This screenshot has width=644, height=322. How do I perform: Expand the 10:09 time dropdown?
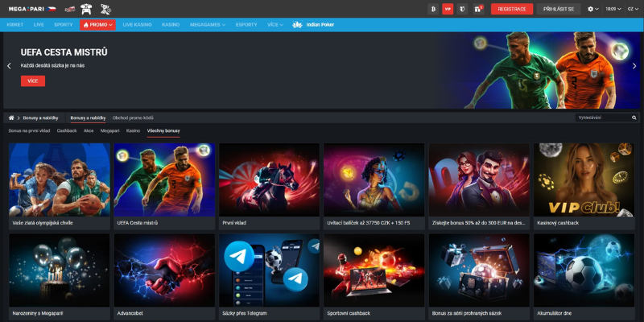pos(613,9)
